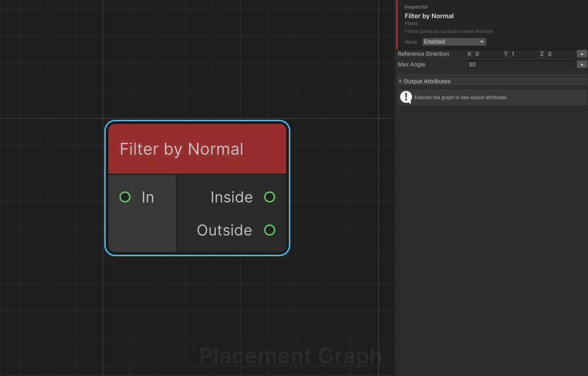Viewport: 588px width, 376px height.
Task: Edit the Reference Direction Z field
Action: (560, 54)
